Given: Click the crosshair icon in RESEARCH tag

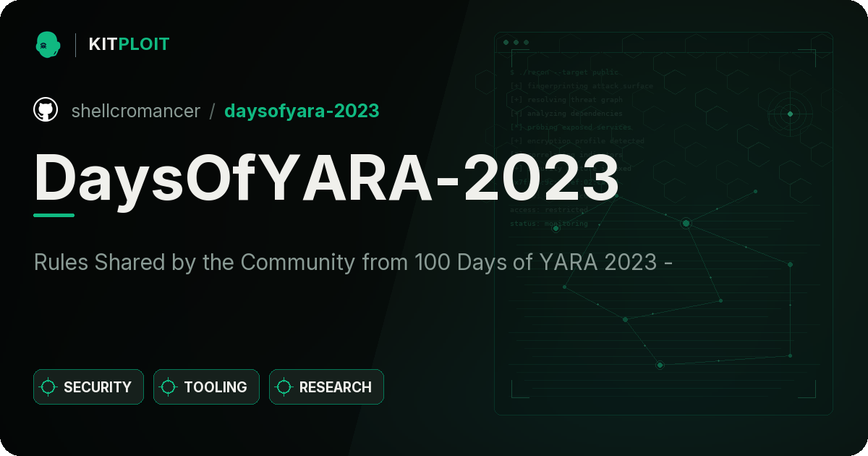Looking at the screenshot, I should pos(284,387).
